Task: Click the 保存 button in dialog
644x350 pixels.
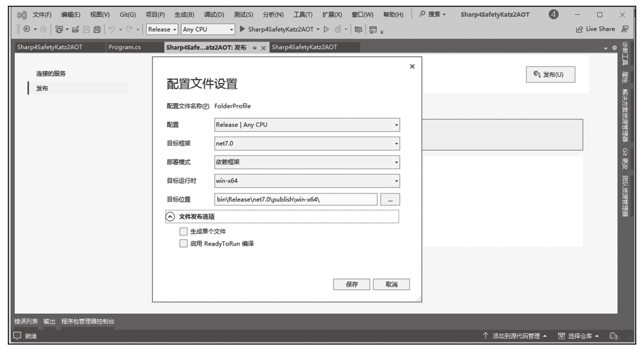Action: click(352, 284)
